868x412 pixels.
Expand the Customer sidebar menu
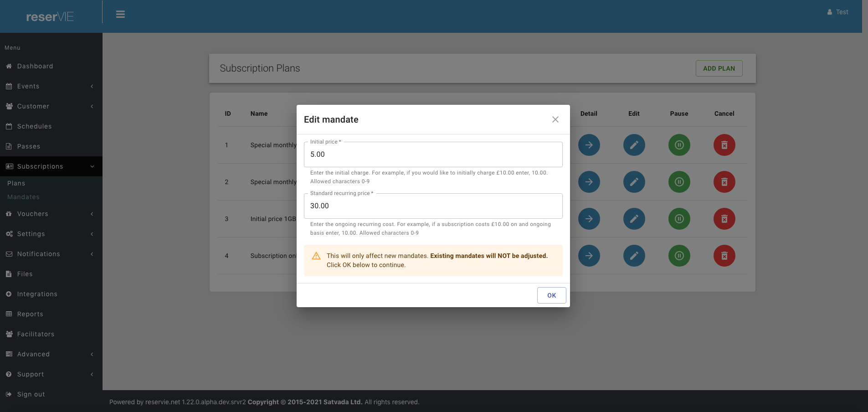pos(50,106)
